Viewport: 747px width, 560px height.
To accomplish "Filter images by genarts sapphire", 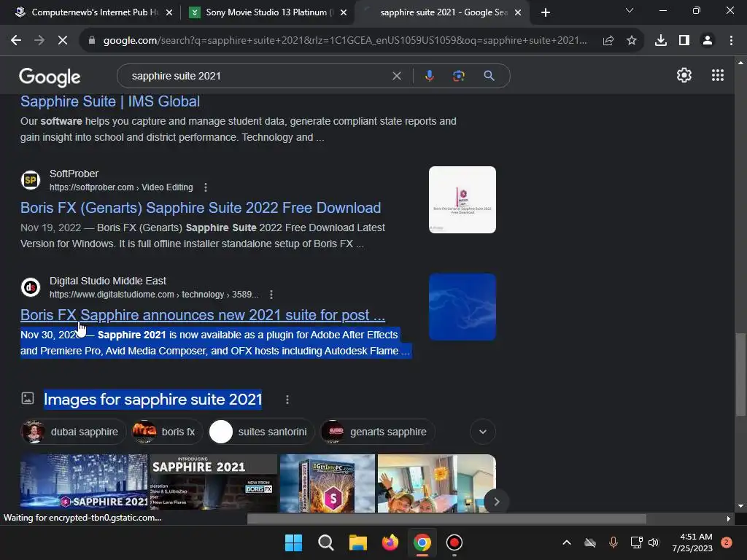I will pyautogui.click(x=377, y=432).
